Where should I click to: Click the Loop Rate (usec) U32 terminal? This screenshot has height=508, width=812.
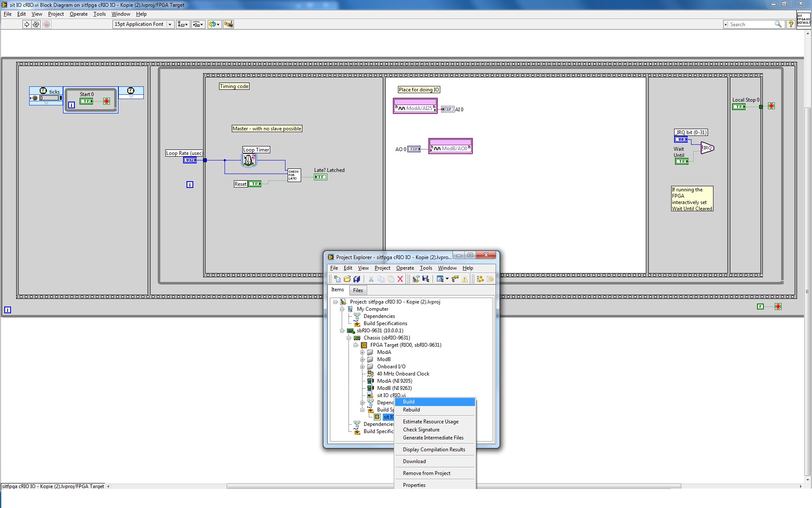(190, 160)
